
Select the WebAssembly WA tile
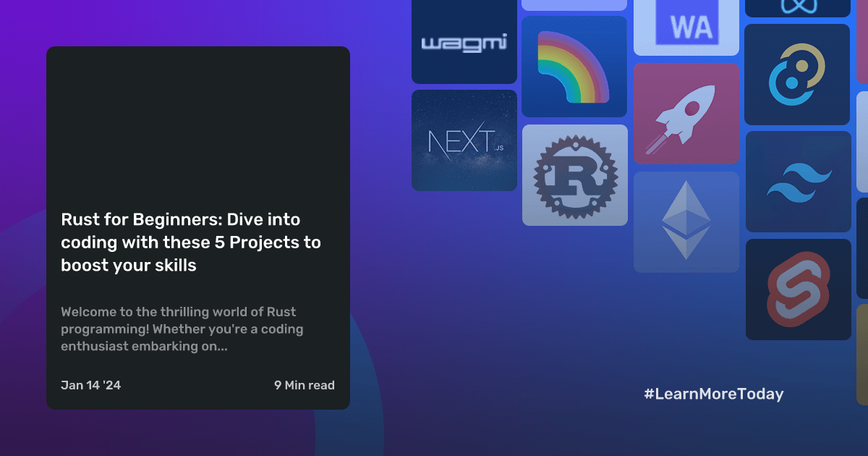click(x=686, y=27)
